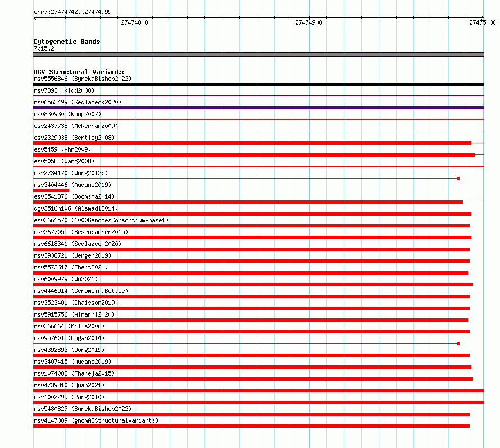Open the nsv7393 (Kidd2008) variant
This screenshot has width=500, height=448.
[64, 90]
